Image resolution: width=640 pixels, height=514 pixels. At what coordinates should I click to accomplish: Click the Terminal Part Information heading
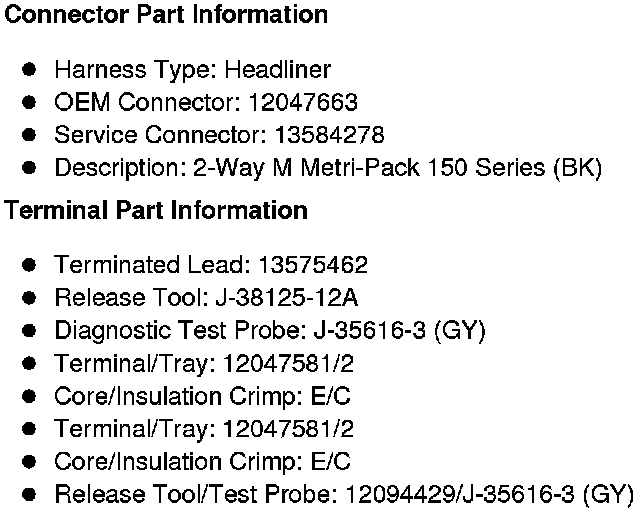point(156,210)
